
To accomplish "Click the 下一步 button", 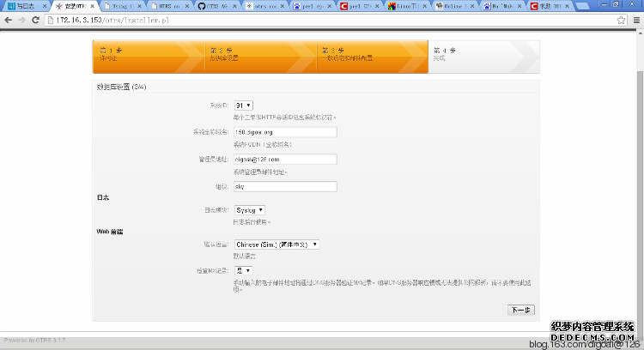I will 521,311.
